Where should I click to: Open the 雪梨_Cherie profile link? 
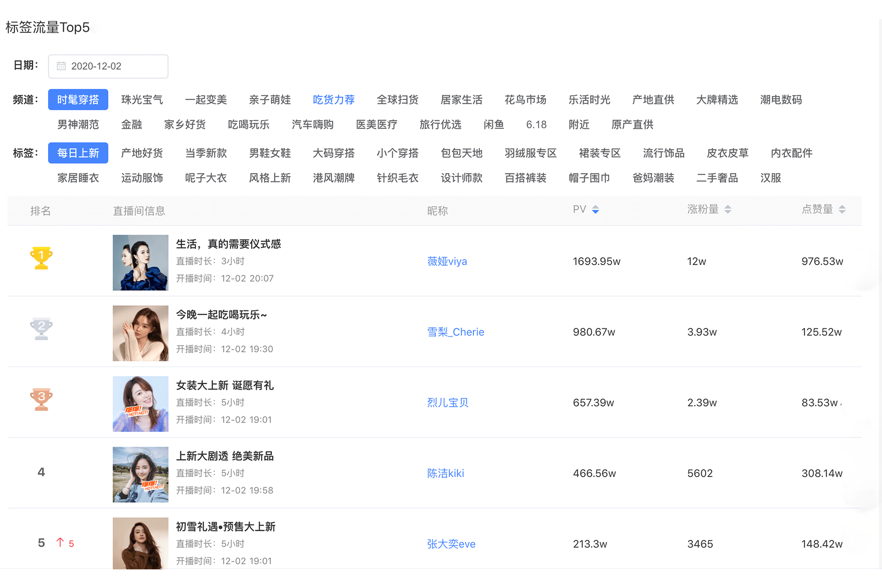click(x=455, y=332)
